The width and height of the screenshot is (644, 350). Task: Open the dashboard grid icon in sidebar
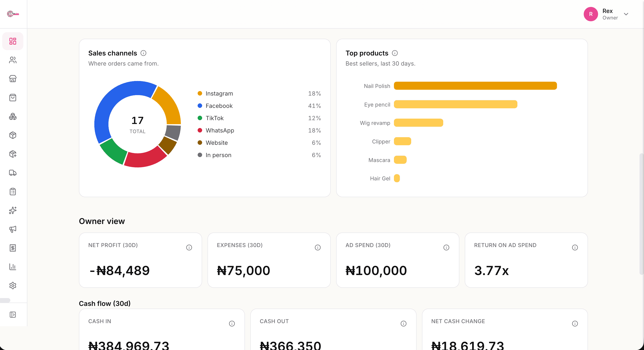click(x=13, y=41)
